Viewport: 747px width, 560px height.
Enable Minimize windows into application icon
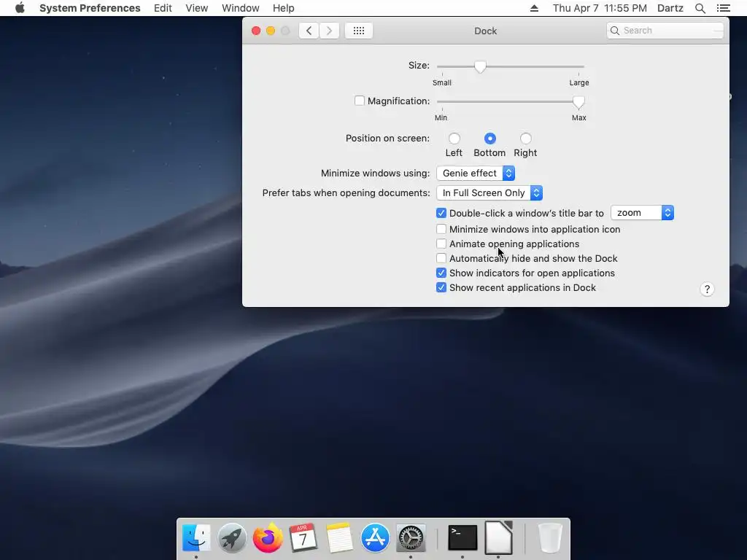tap(441, 229)
